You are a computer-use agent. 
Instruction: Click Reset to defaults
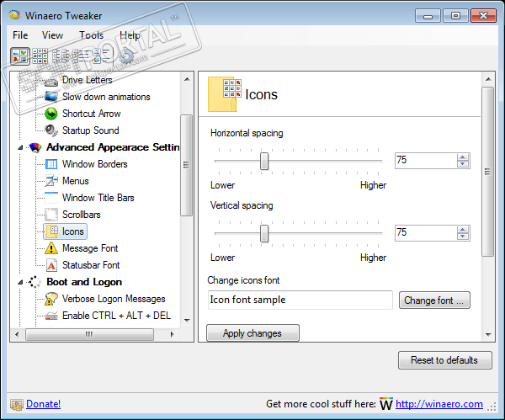click(x=444, y=360)
